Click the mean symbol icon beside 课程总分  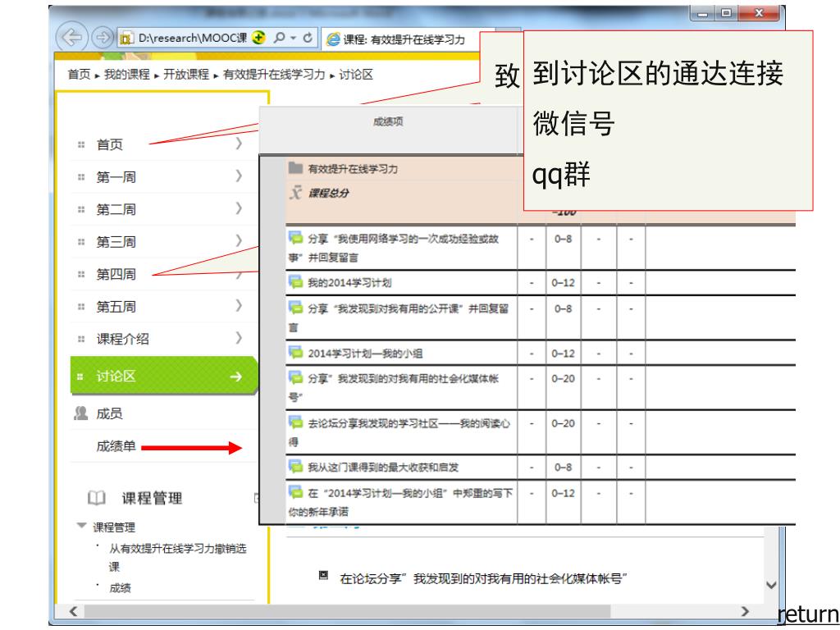[295, 192]
